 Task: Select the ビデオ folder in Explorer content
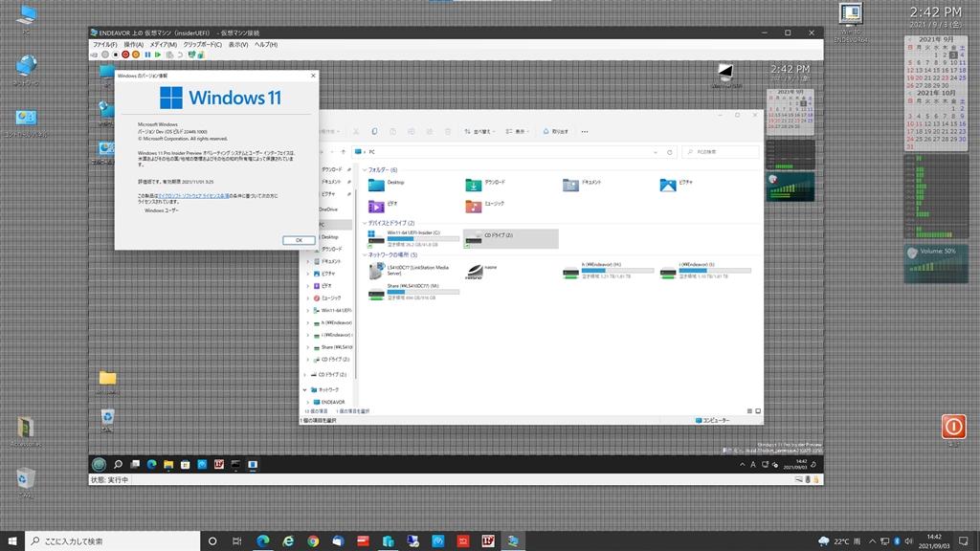(x=383, y=206)
